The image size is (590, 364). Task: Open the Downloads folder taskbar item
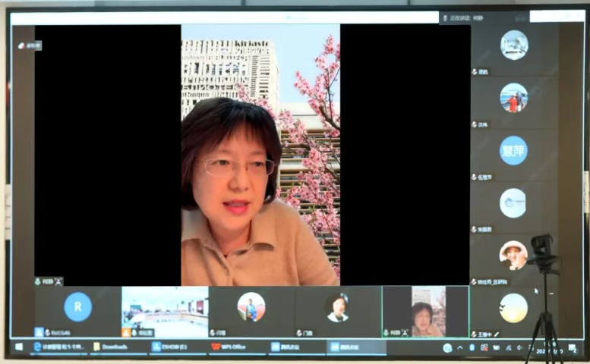coord(110,347)
